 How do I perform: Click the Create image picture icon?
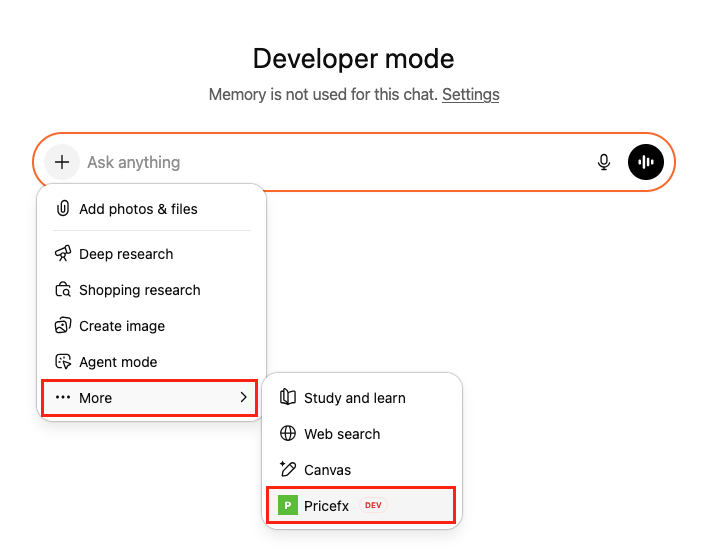coord(63,326)
